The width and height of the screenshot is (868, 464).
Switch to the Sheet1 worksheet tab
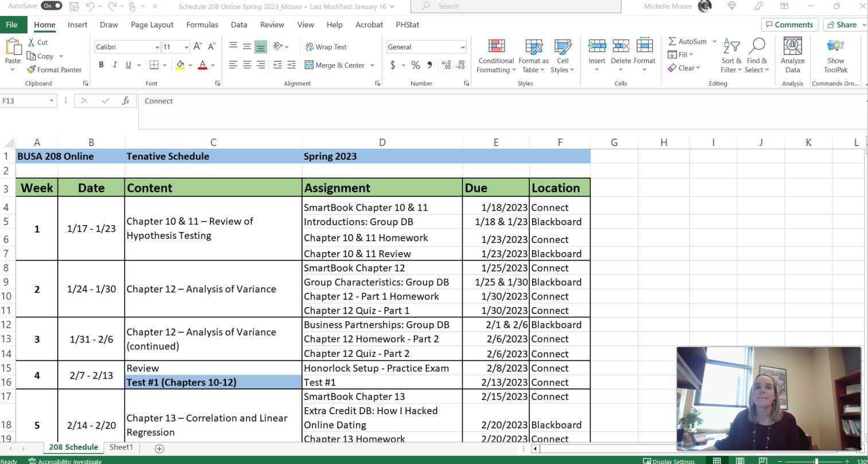click(121, 447)
